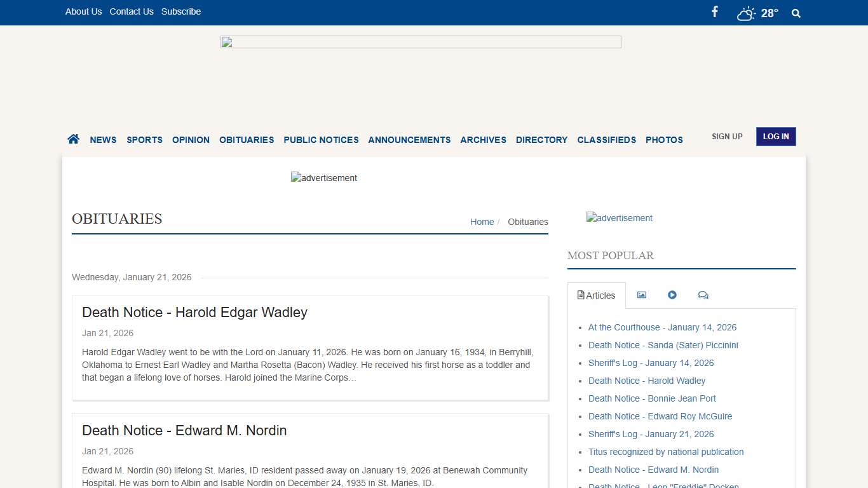Image resolution: width=868 pixels, height=488 pixels.
Task: Open the Classifieds section
Action: 606,140
